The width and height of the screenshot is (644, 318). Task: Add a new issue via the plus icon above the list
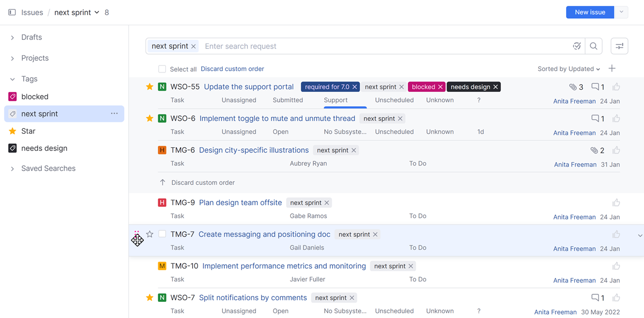point(612,69)
